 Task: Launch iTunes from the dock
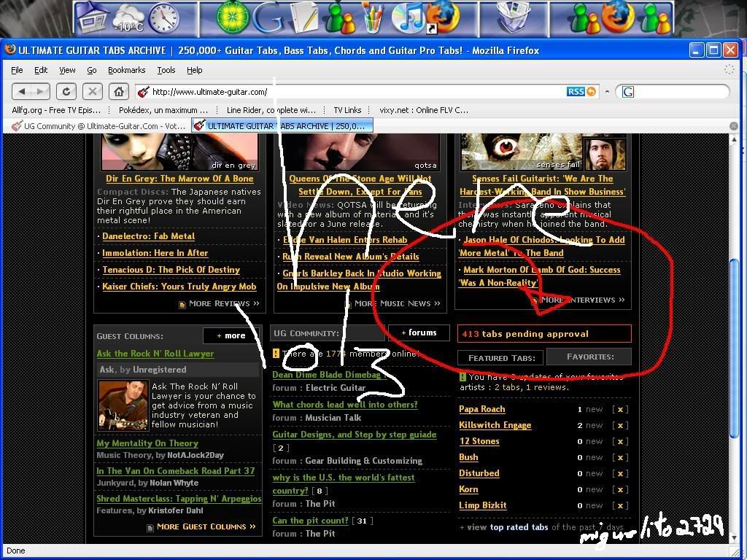[407, 17]
